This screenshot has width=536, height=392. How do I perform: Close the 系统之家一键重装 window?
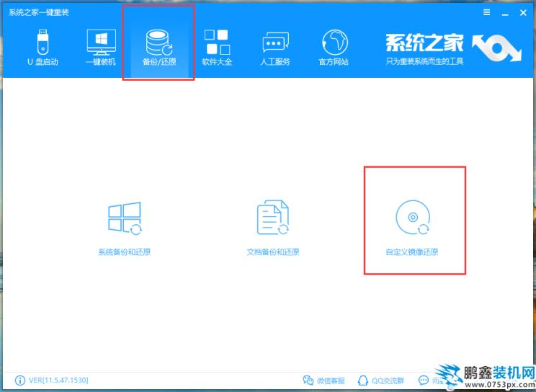point(523,13)
